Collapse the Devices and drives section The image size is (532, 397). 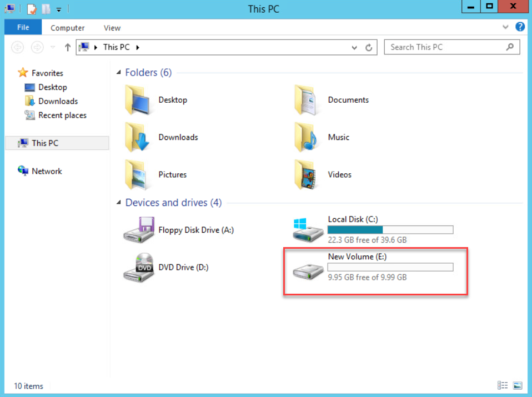coord(119,203)
